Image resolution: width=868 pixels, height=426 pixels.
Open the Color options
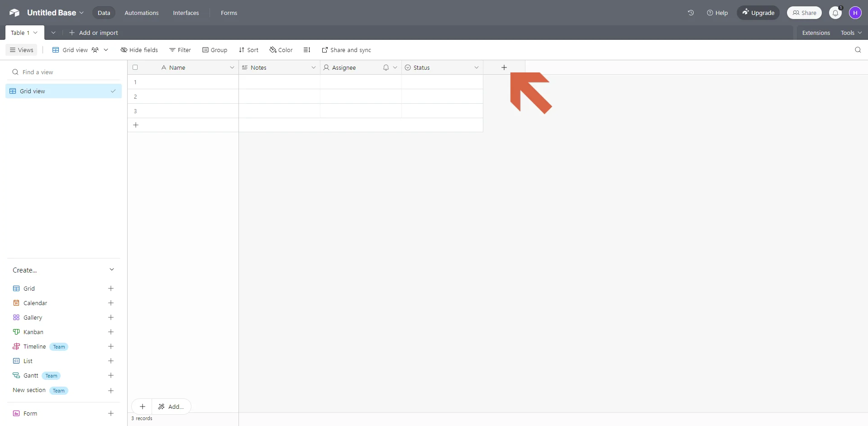click(x=281, y=50)
